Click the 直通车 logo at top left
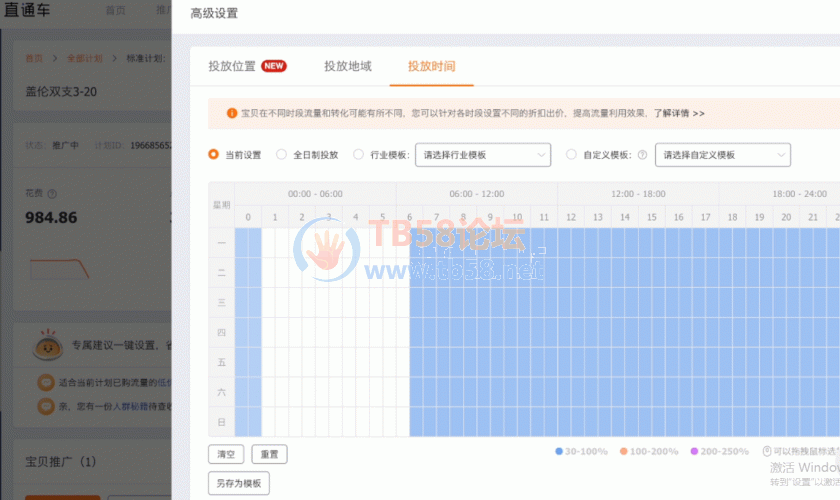 pos(40,12)
